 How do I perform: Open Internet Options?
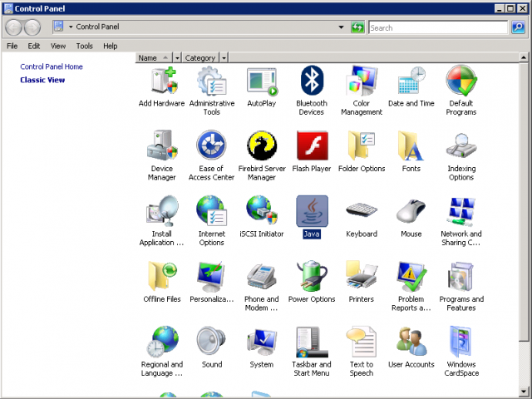(x=211, y=221)
